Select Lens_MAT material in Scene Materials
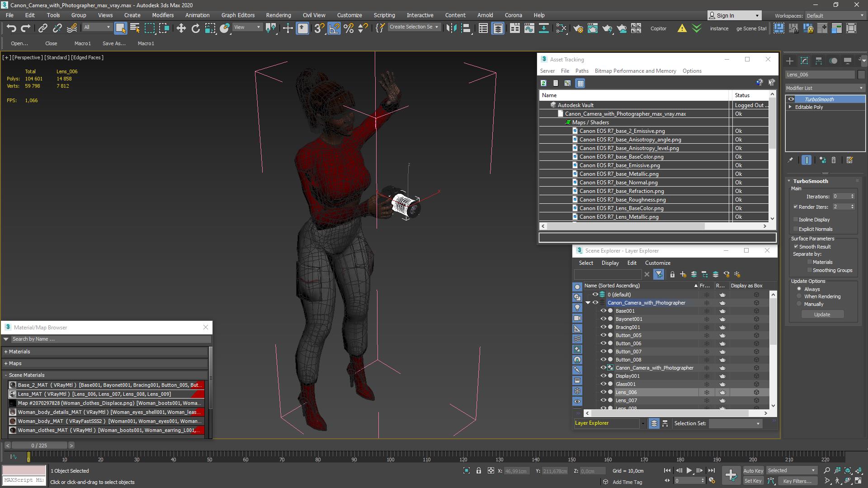 point(107,394)
